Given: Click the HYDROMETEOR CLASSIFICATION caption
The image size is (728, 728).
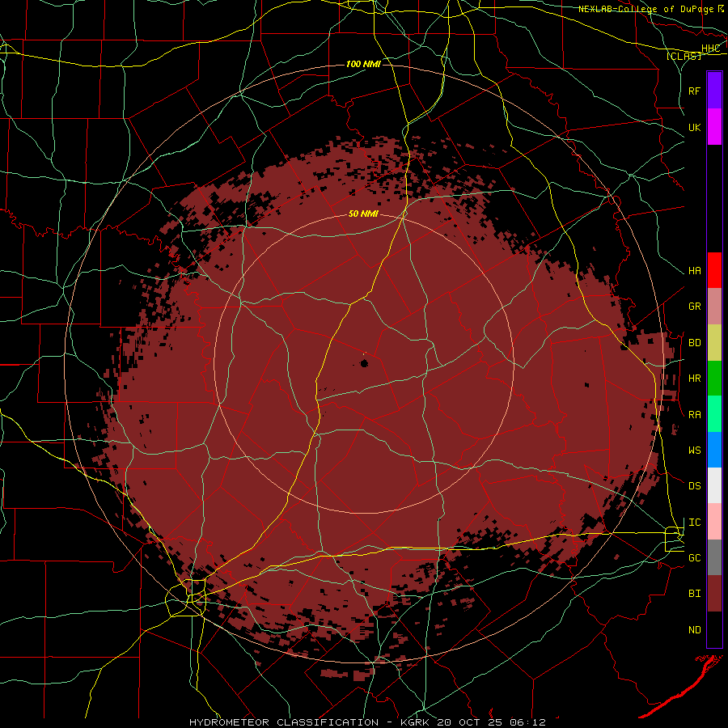Looking at the screenshot, I should pos(284,722).
